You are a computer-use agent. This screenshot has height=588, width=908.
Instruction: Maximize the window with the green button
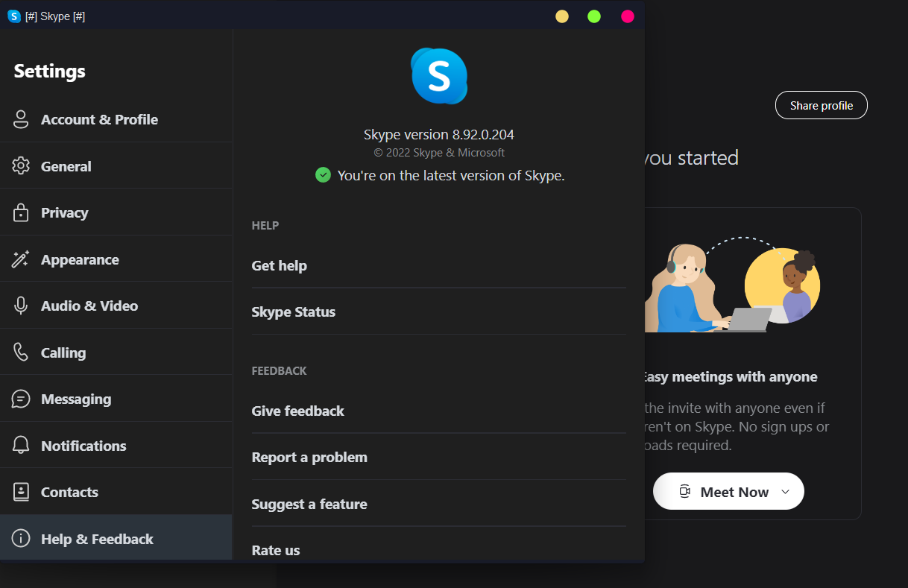pos(594,16)
